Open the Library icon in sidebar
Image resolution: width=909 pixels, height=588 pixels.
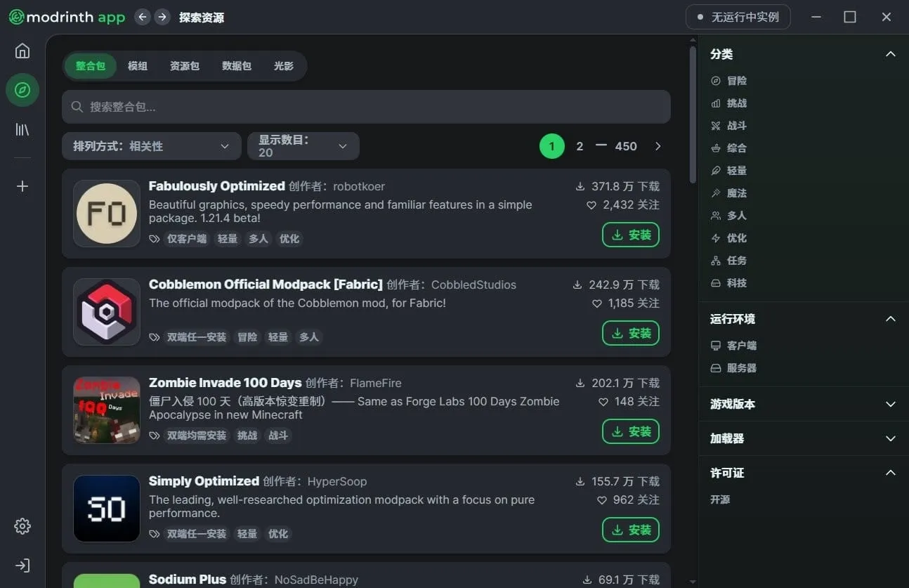pos(22,129)
